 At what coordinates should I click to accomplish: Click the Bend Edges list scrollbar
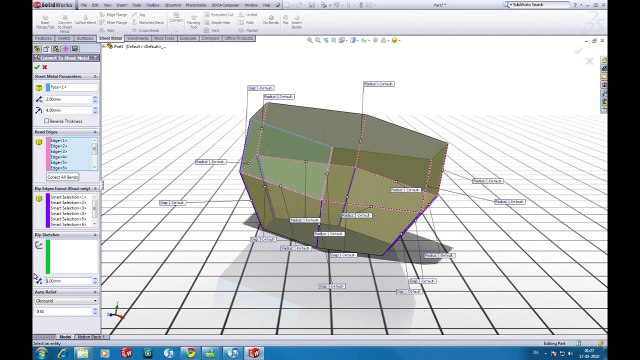[x=95, y=153]
